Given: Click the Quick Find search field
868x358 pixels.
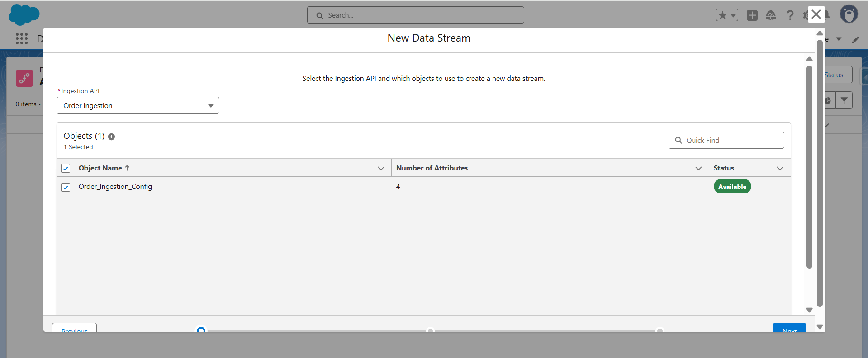Looking at the screenshot, I should (x=726, y=140).
